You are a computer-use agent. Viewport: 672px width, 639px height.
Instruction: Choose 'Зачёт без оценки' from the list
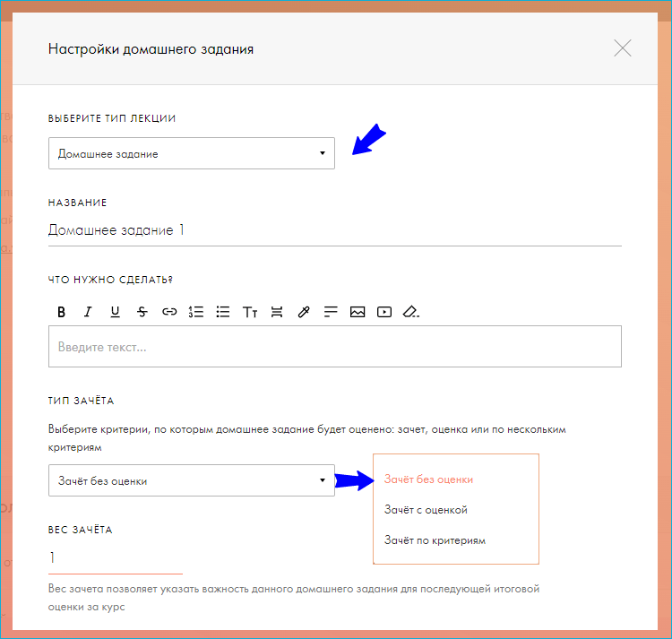428,479
